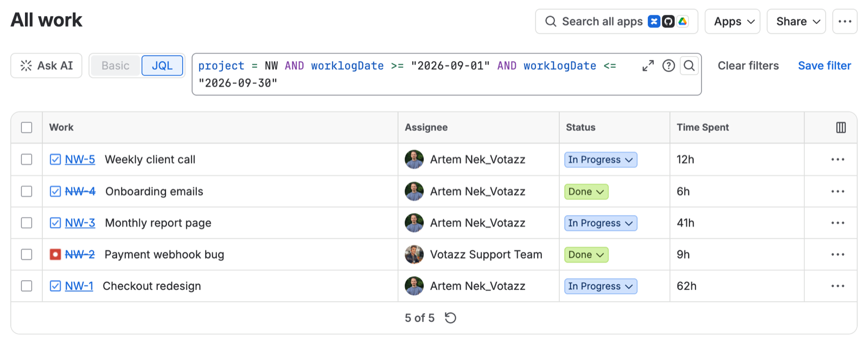868x344 pixels.
Task: Switch to Basic search mode
Action: tap(116, 66)
